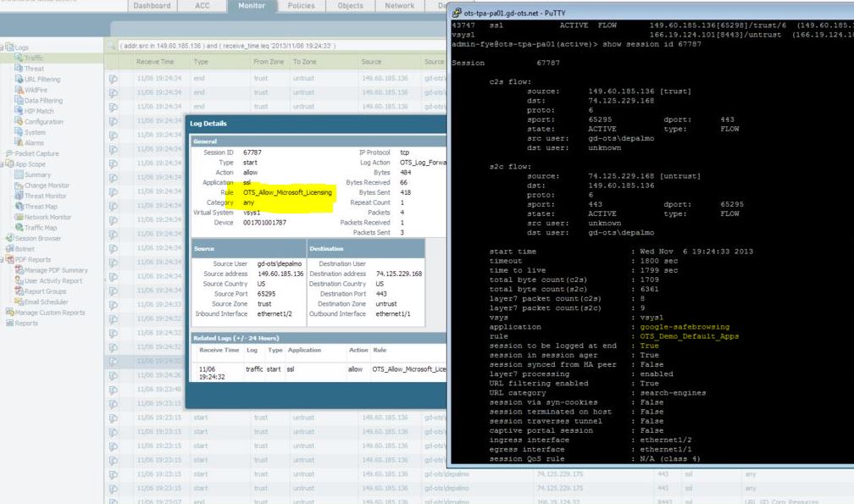
Task: Sort by the Receive Time column header
Action: coord(155,62)
